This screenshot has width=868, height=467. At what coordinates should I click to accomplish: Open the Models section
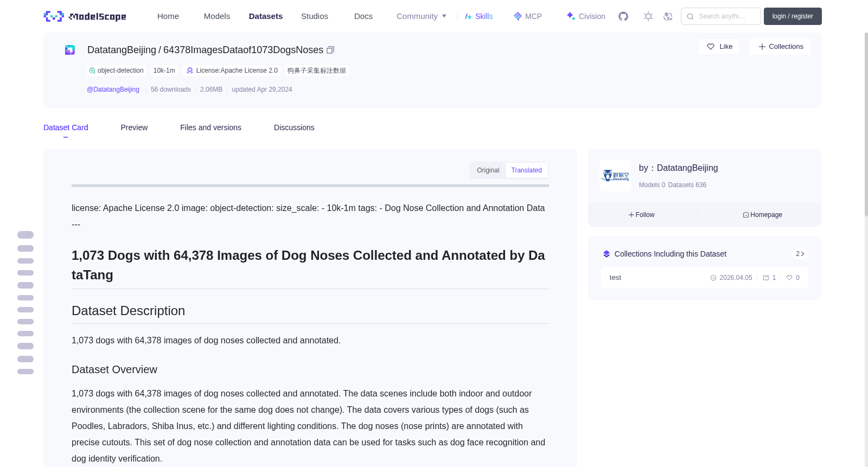pyautogui.click(x=217, y=16)
